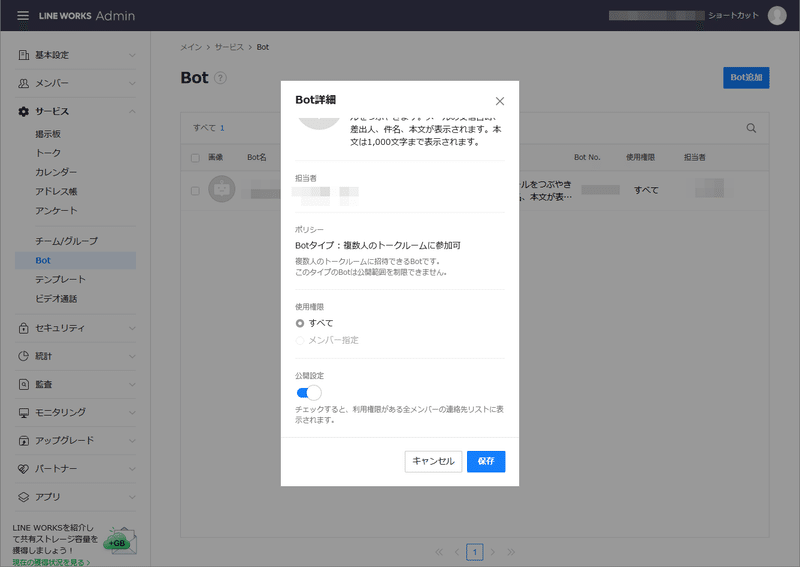The height and width of the screenshot is (567, 800).
Task: Expand the メンバー chevron
Action: click(x=132, y=83)
